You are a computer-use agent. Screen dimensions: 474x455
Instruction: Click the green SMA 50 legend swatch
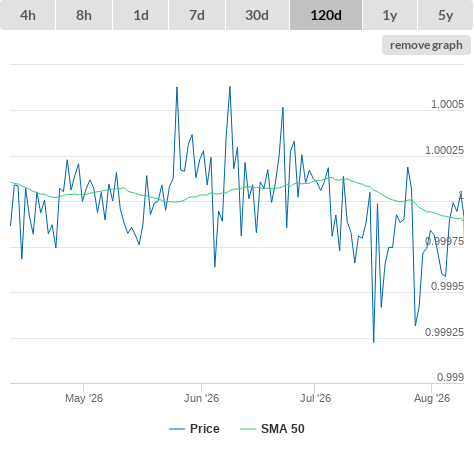(248, 429)
